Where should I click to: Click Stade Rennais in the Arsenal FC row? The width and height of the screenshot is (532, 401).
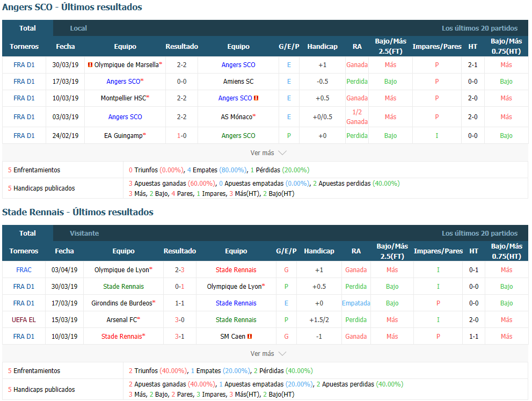pyautogui.click(x=236, y=319)
